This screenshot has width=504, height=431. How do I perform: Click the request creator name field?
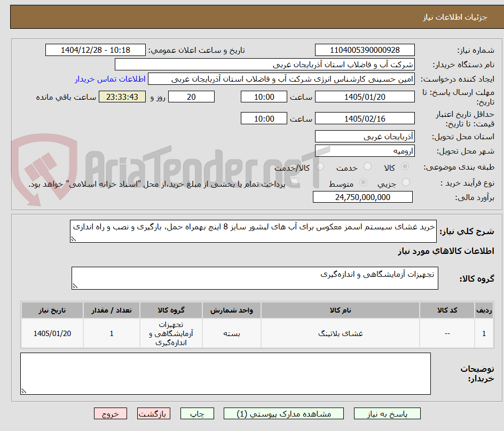point(281,79)
